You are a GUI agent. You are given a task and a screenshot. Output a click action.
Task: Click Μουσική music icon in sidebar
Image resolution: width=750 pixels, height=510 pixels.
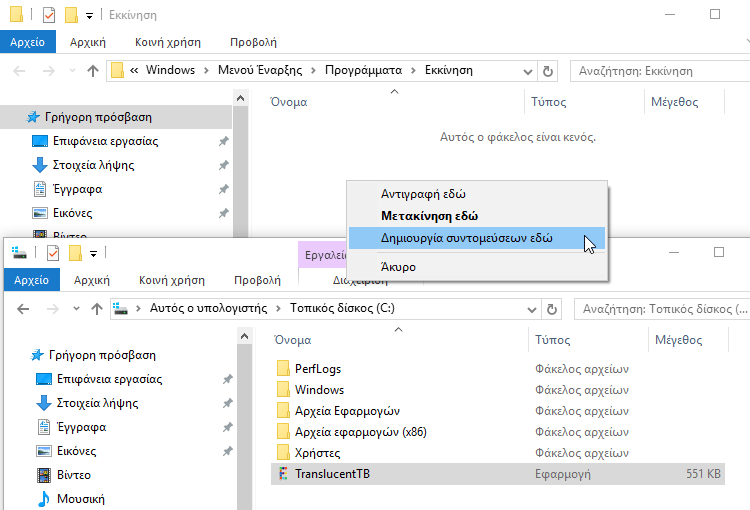pos(44,498)
